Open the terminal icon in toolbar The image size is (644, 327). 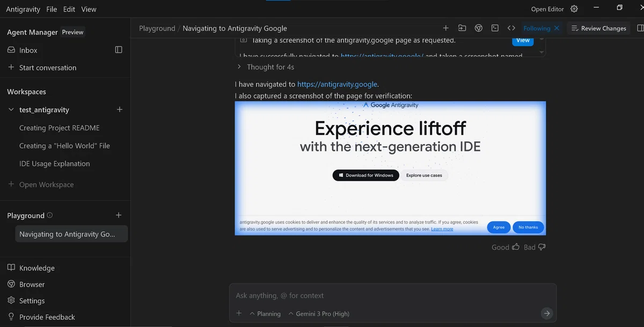point(495,28)
